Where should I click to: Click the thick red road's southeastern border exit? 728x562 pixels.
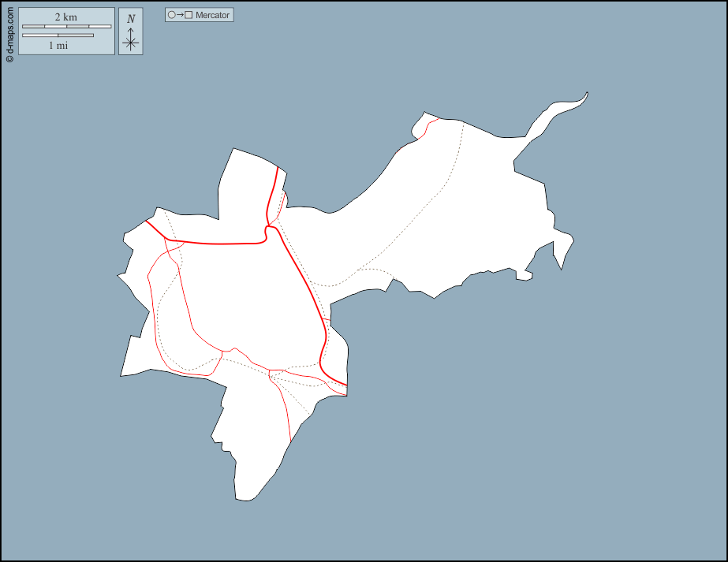[345, 385]
